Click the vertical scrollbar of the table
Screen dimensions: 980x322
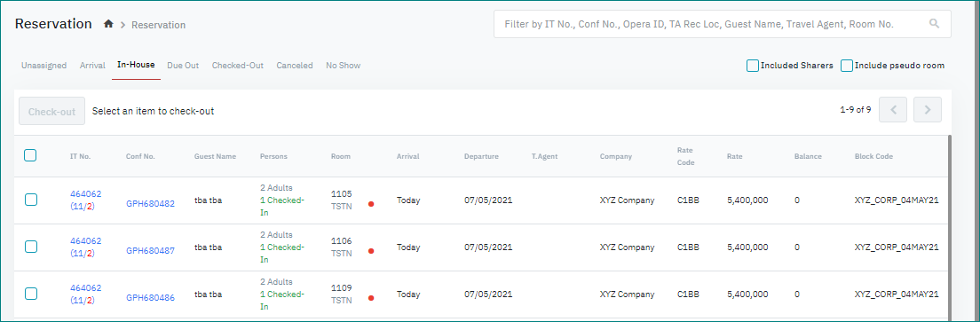point(950,228)
